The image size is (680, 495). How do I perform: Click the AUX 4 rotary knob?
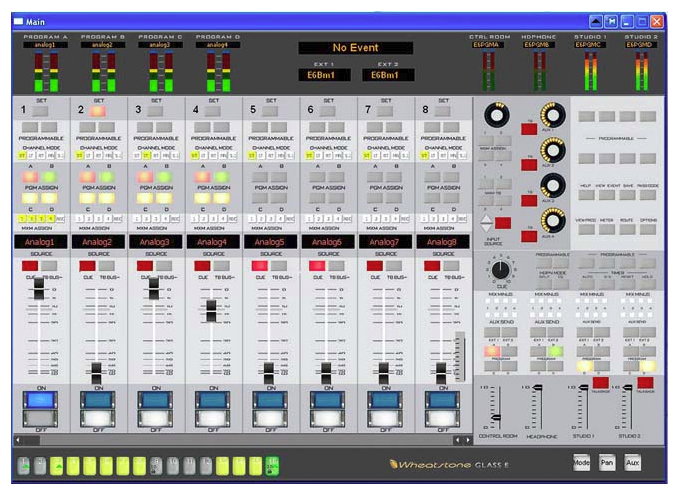552,221
